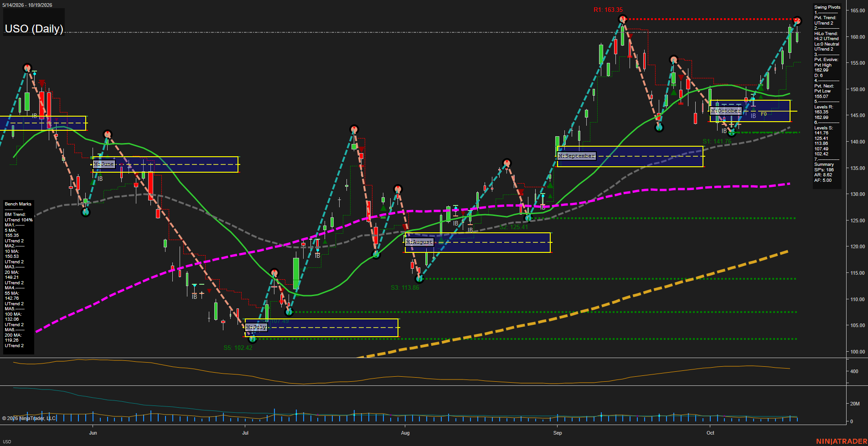
Task: Select the M:July monthly label
Action: tap(256, 327)
